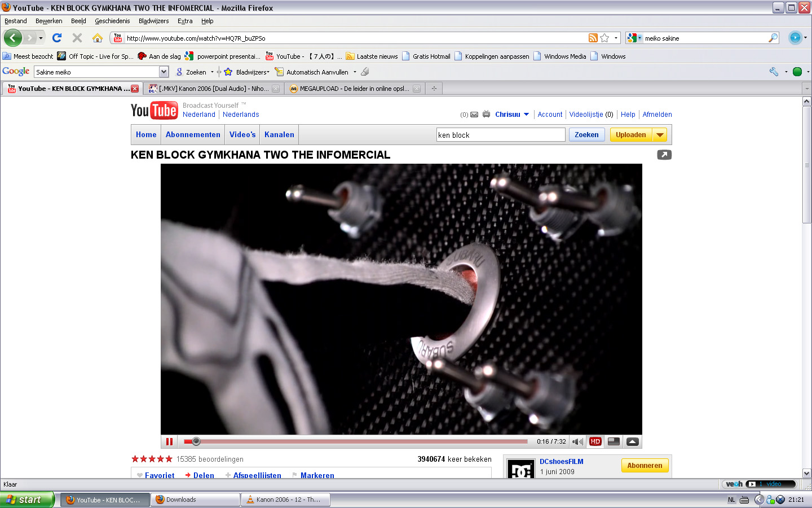This screenshot has width=812, height=508.
Task: Mute the video with the speaker icon
Action: click(578, 441)
